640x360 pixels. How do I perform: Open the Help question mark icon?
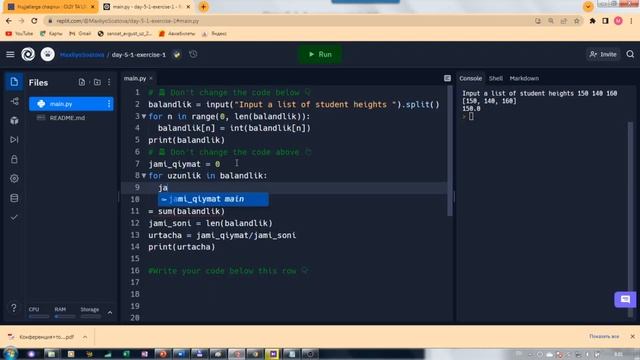click(14, 308)
